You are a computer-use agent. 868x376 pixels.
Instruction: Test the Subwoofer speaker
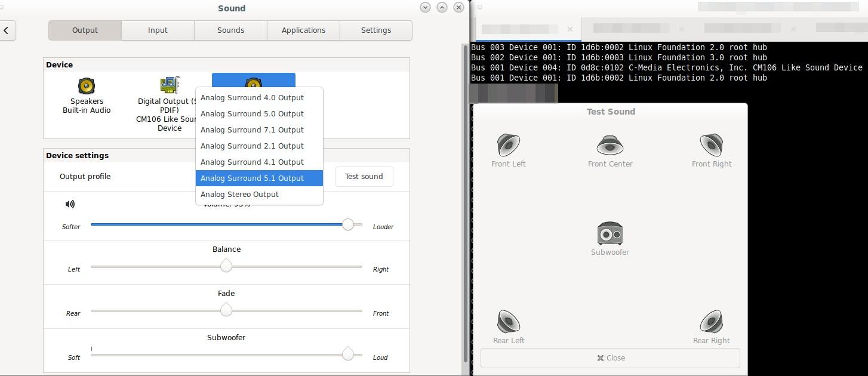tap(610, 234)
